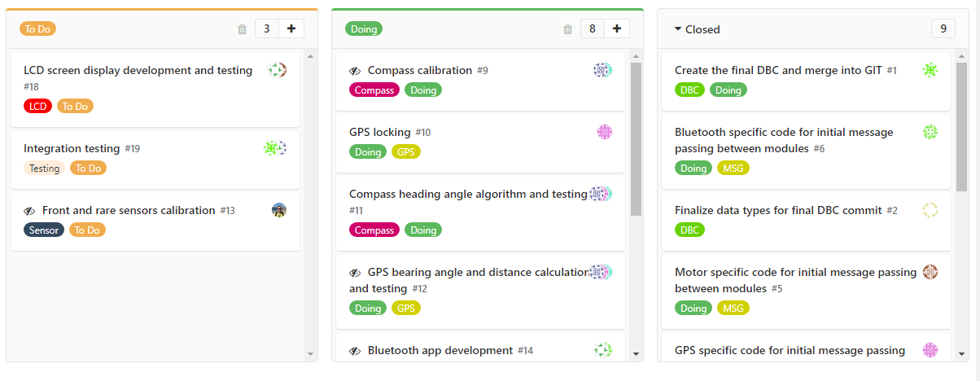Click confidential eye icon on Compass calibration
The height and width of the screenshot is (381, 980).
point(355,71)
